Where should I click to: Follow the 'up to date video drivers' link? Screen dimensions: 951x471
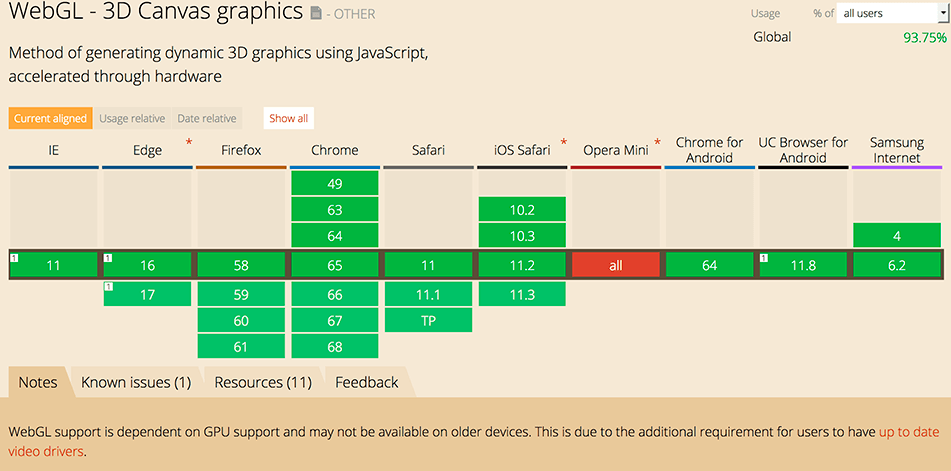click(x=908, y=432)
